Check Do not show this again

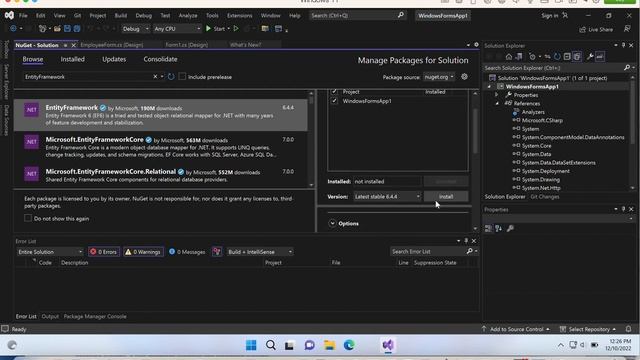click(x=28, y=218)
